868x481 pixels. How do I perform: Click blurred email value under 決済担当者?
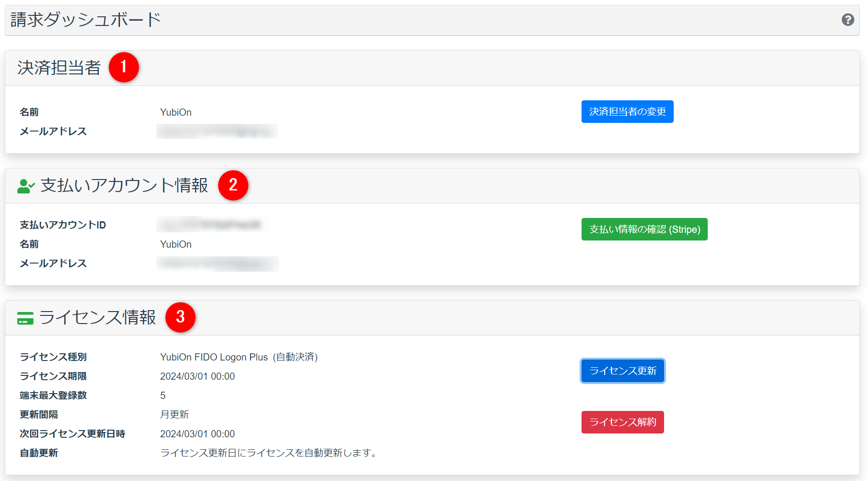pos(217,131)
